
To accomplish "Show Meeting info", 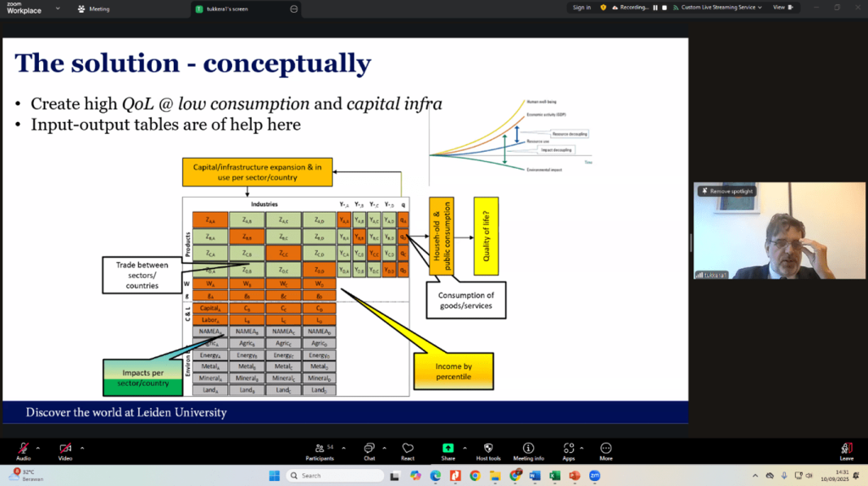I will pos(528,448).
